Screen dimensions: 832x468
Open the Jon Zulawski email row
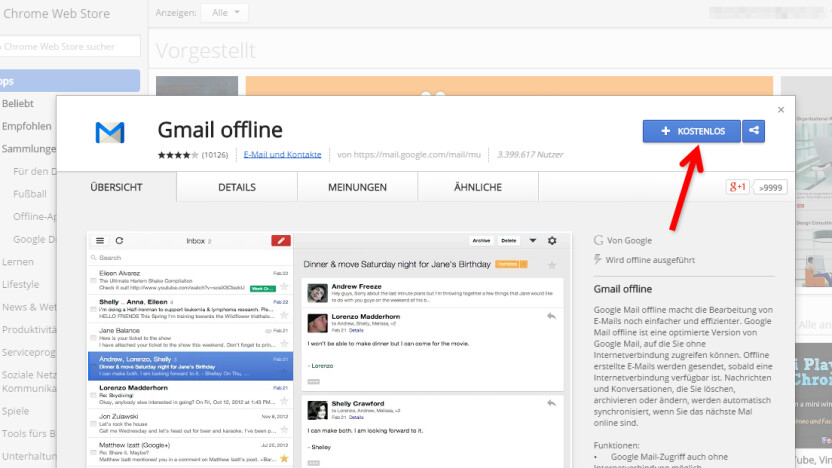[190, 423]
